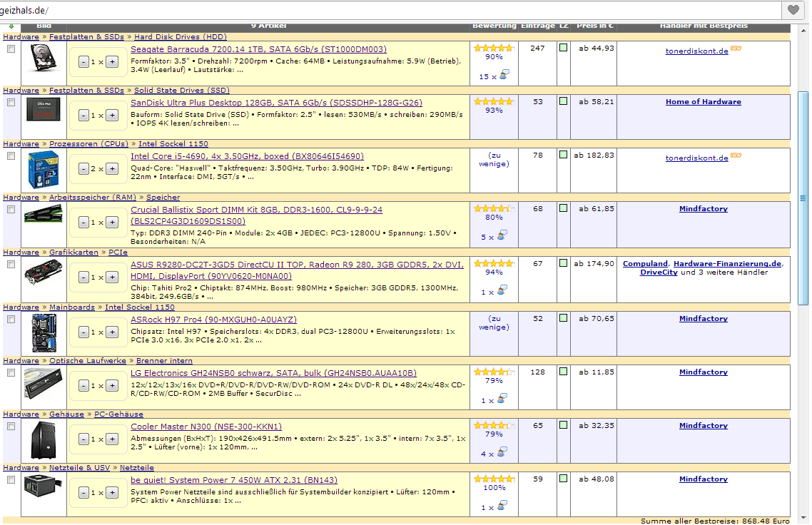Go to Solid State Drives (SSD) category
812x525 pixels.
182,90
